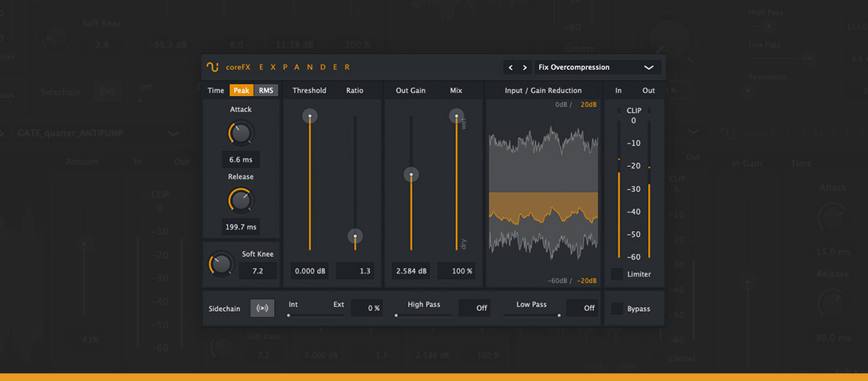Viewport: 868px width, 381px height.
Task: Click the -20dB range label at bottom
Action: 587,280
